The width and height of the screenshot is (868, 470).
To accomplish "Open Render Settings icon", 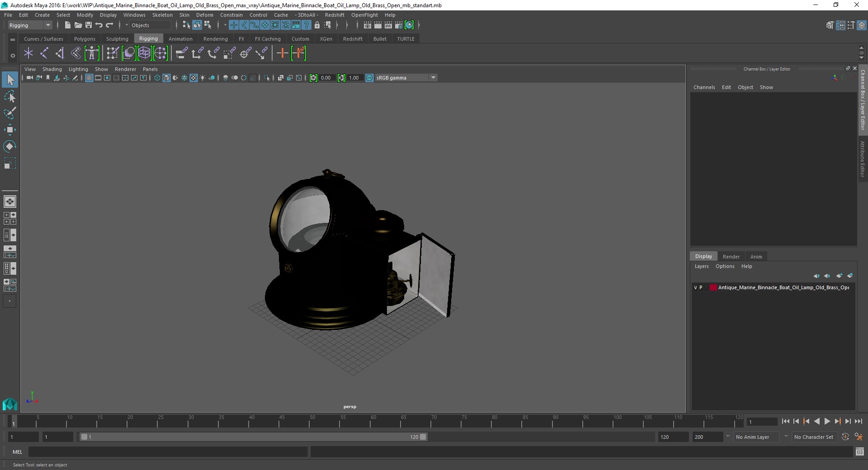I will click(x=399, y=25).
